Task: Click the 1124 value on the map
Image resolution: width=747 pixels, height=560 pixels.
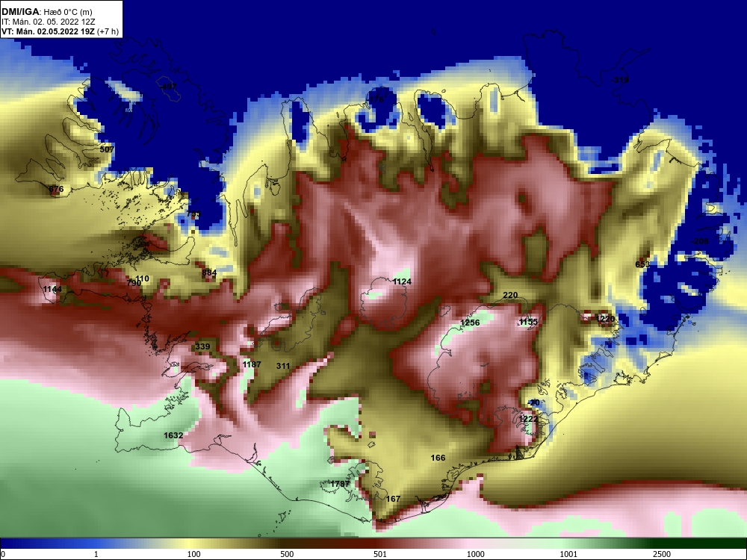Action: 402,281
